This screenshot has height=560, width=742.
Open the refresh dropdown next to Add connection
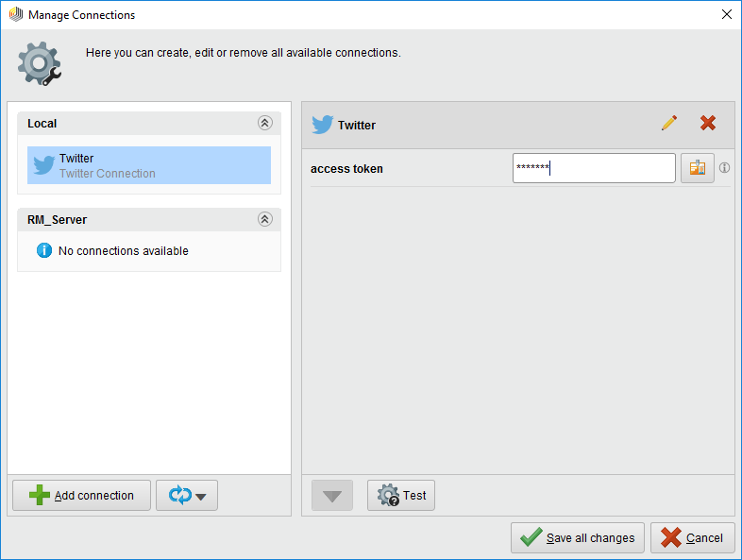coord(187,496)
